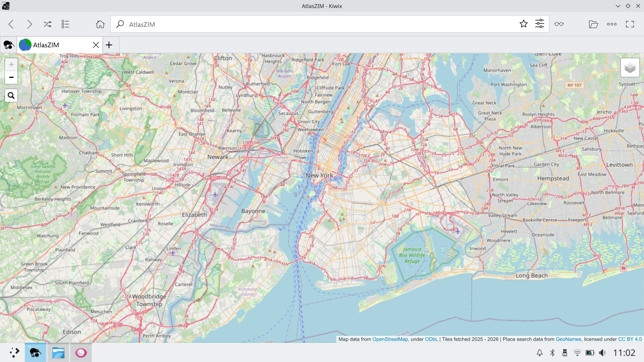Open the Kiwix library tab
This screenshot has height=362, width=644.
coord(9,45)
